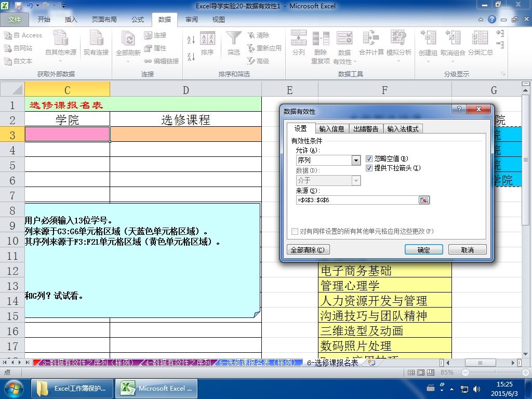Click insert new worksheet icon

(x=371, y=363)
